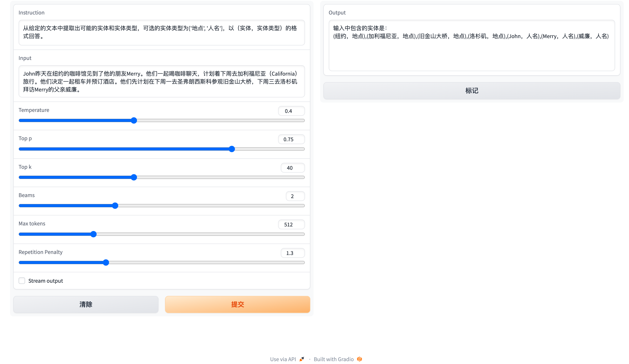Viewport: 629px width, 364px height.
Task: Open the Use via API link
Action: coord(283,359)
